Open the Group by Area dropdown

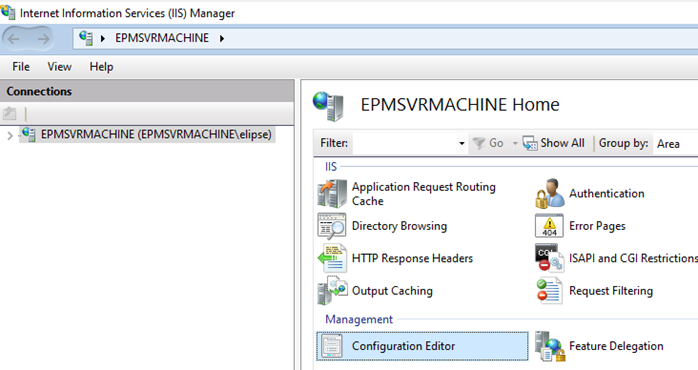click(x=675, y=143)
